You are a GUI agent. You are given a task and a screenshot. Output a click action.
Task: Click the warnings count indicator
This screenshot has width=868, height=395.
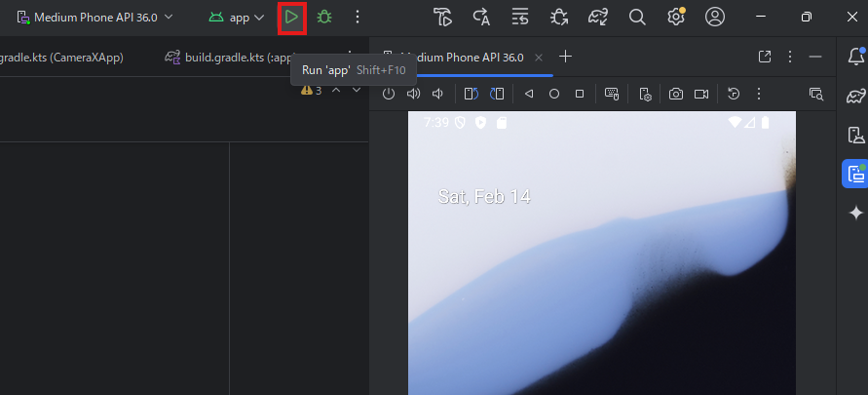click(x=312, y=90)
